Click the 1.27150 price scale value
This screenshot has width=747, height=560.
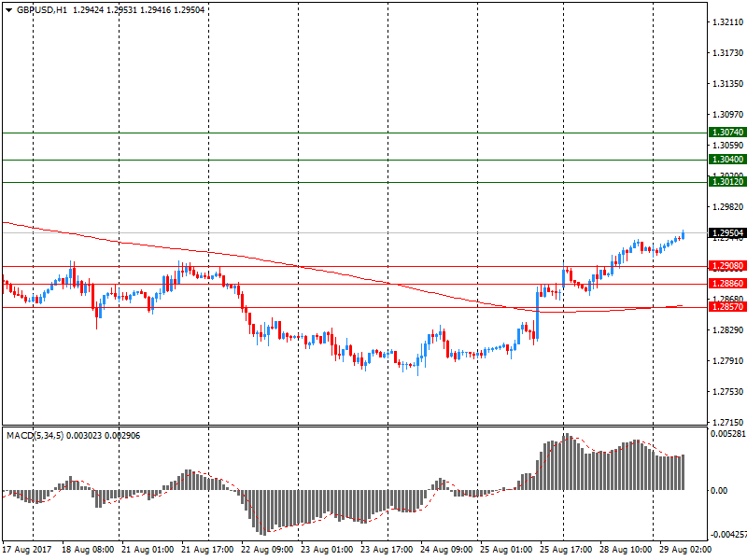click(727, 423)
